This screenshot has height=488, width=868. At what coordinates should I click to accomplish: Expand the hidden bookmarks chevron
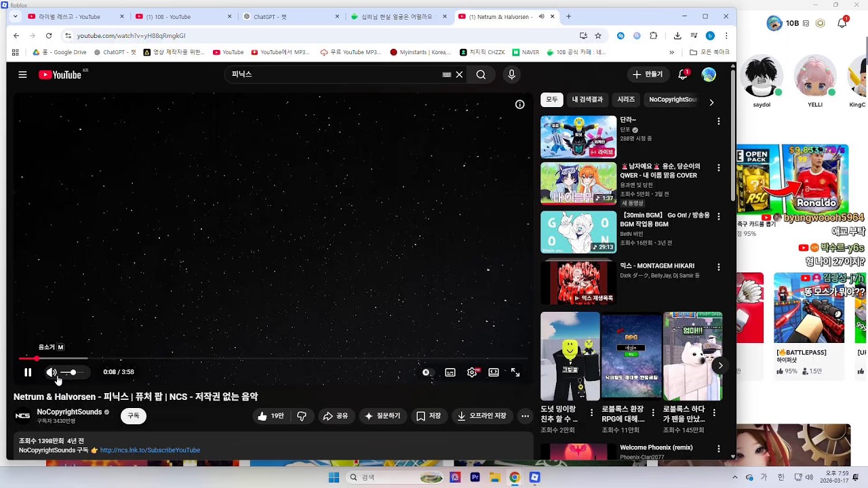[671, 52]
